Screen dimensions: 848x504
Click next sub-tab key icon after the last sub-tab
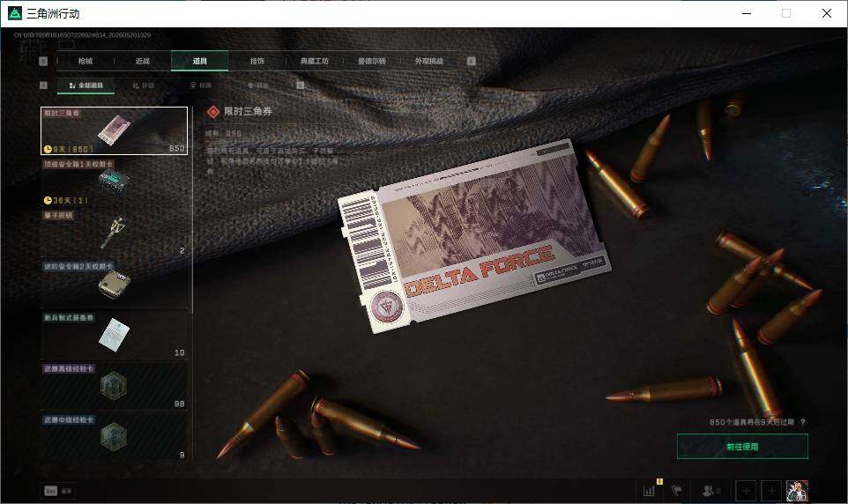(301, 85)
